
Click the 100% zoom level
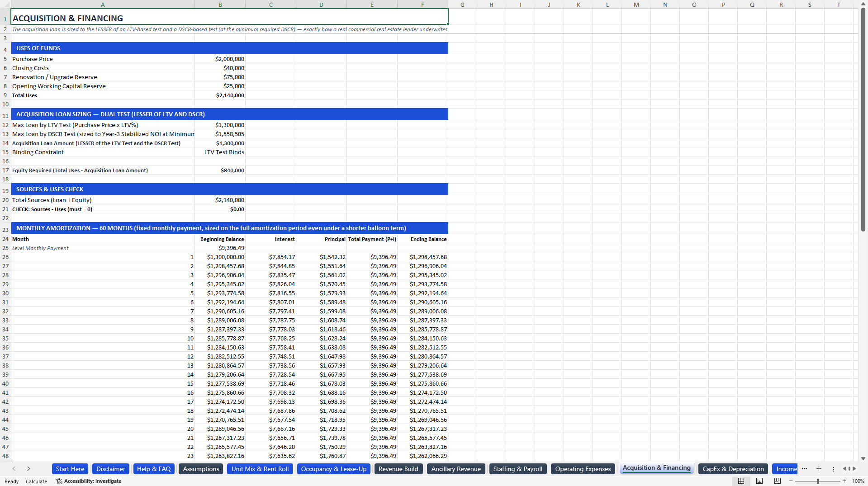(x=858, y=481)
